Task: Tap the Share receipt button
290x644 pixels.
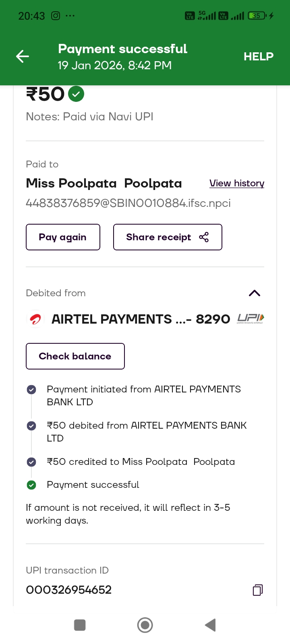Action: point(168,237)
